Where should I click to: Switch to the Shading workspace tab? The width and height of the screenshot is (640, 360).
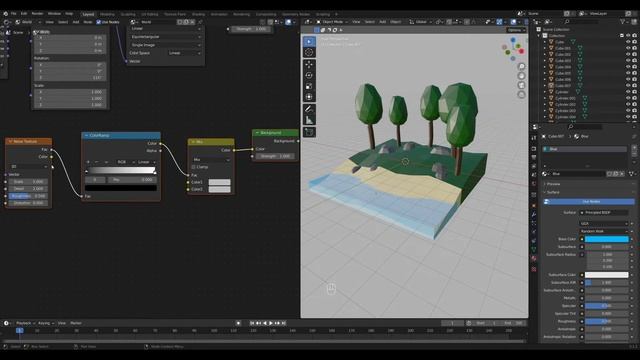198,14
